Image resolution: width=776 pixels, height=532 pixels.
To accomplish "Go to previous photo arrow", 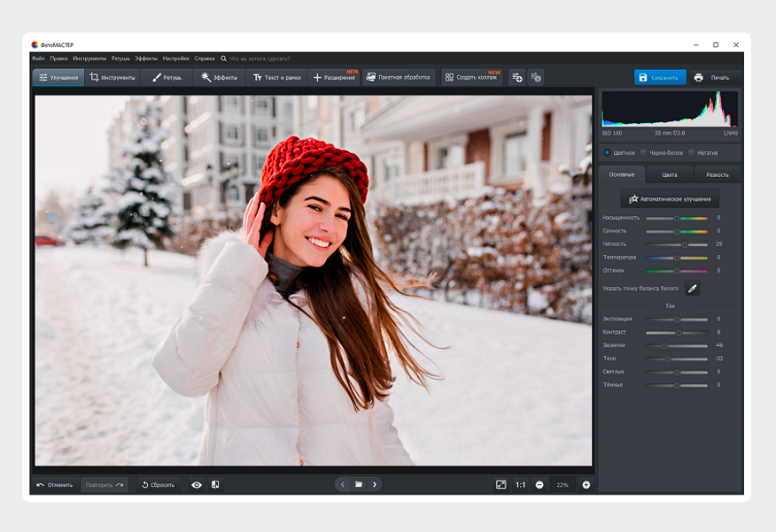I will click(343, 484).
